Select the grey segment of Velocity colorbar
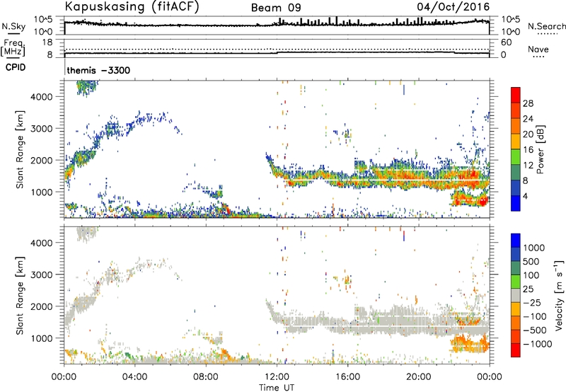The image size is (566, 392). [516, 295]
